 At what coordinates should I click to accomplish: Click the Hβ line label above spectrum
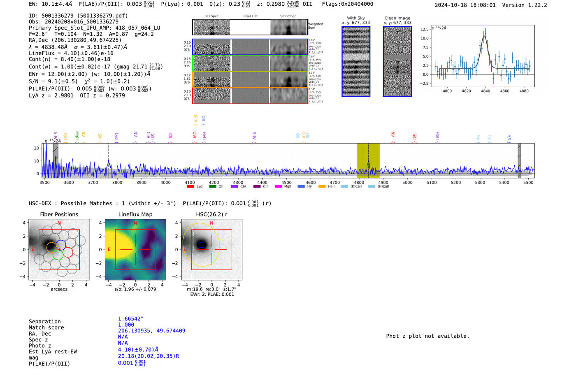click(x=509, y=138)
